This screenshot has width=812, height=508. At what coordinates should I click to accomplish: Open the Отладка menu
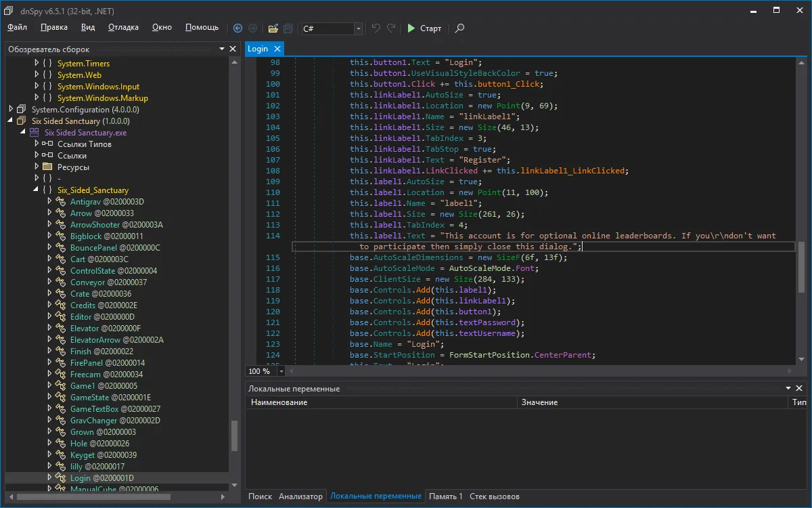(x=123, y=27)
